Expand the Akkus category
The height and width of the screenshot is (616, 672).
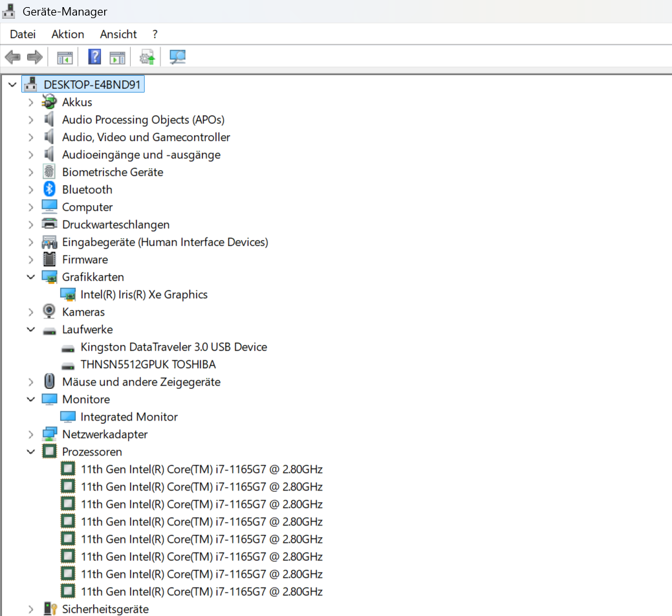point(30,102)
